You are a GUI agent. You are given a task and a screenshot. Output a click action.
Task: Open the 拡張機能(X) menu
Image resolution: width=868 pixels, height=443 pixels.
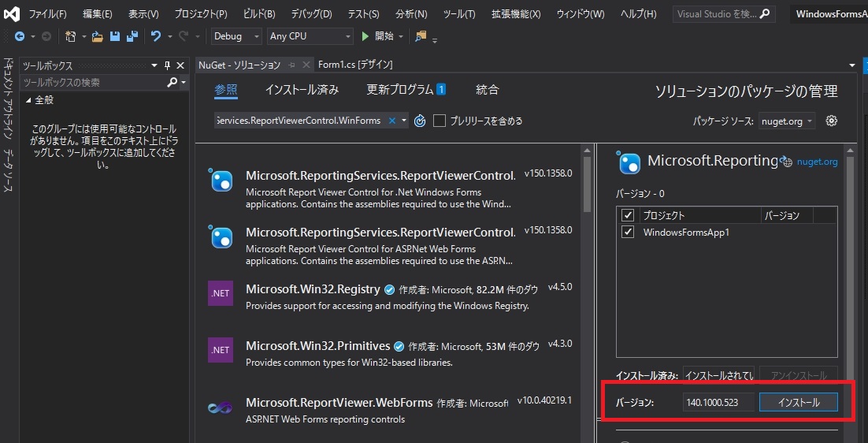[516, 14]
